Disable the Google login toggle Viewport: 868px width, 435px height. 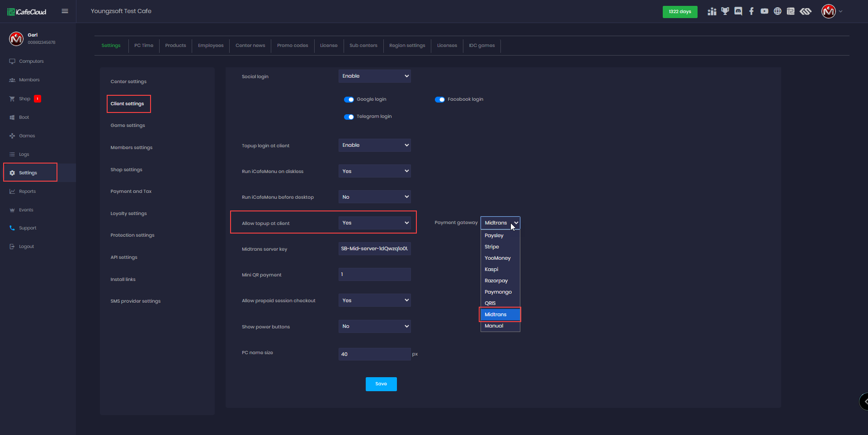[349, 99]
